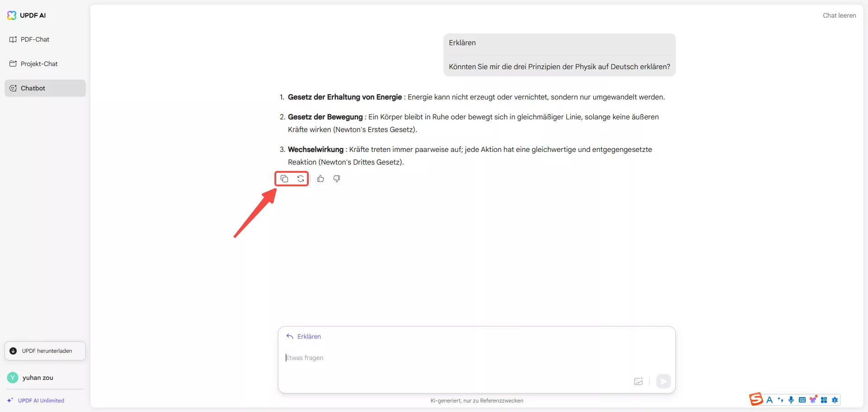Screen dimensions: 868x412
Task: Click the 'Gesetz der Erhaltung von Energie' heading
Action: [x=345, y=97]
